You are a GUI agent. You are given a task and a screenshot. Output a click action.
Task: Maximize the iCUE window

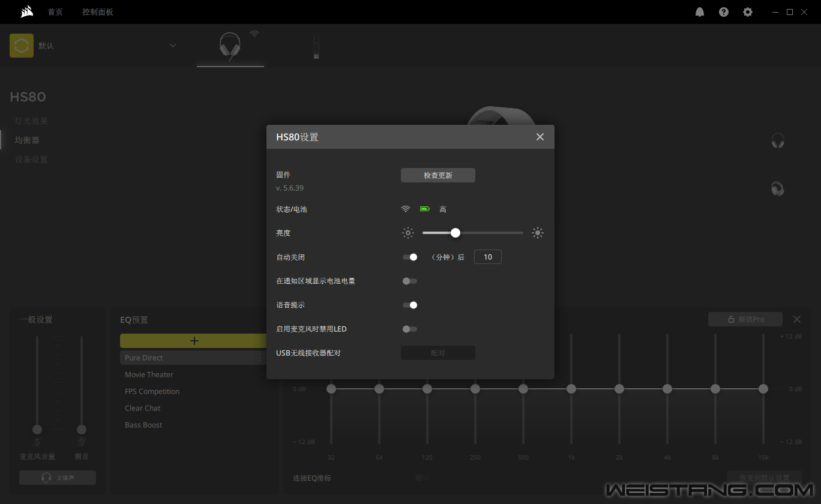coord(790,12)
